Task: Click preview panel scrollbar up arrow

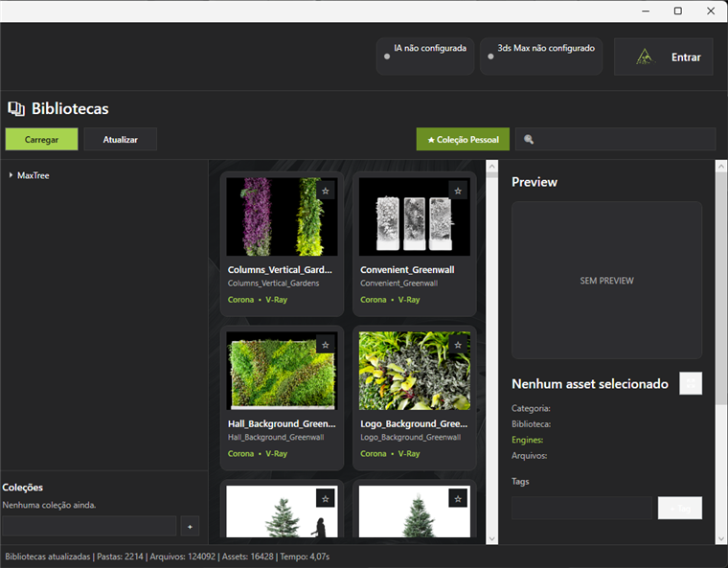Action: [721, 167]
